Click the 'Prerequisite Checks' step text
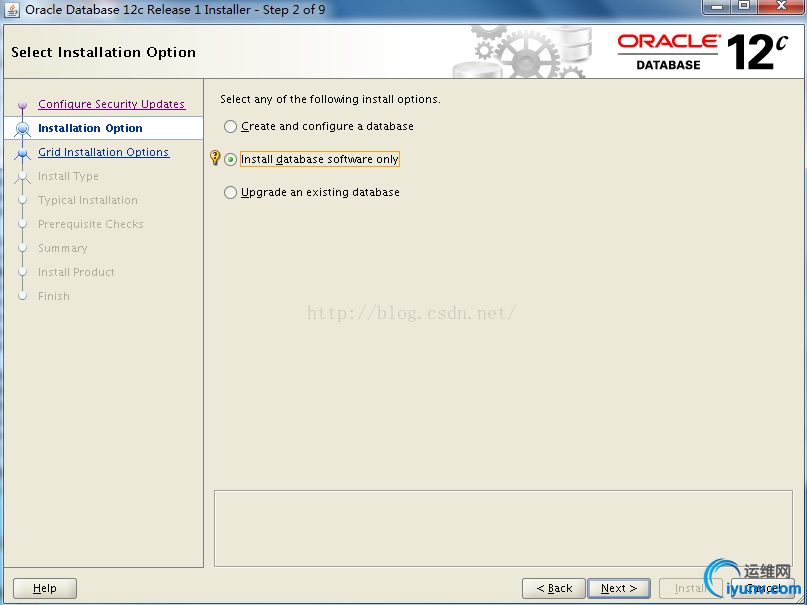 tap(91, 224)
